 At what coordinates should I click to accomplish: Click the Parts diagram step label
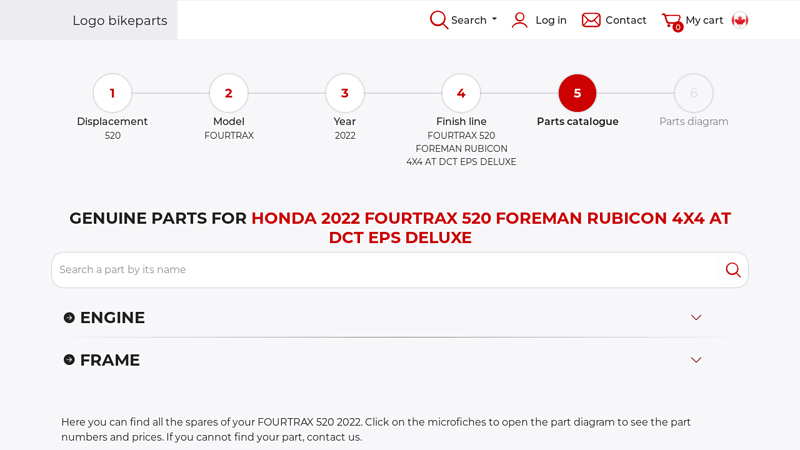tap(693, 121)
